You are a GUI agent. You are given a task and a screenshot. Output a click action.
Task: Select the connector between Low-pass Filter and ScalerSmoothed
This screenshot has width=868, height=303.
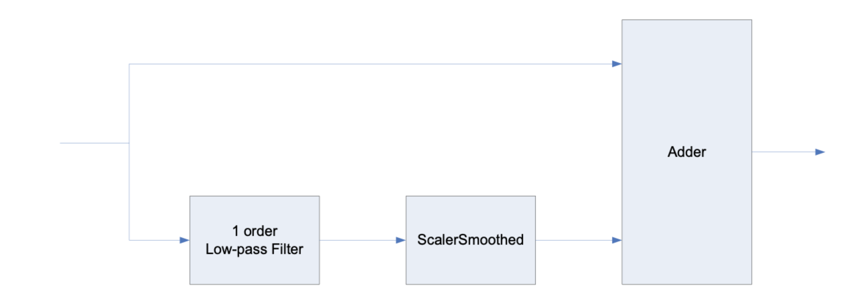[357, 240]
